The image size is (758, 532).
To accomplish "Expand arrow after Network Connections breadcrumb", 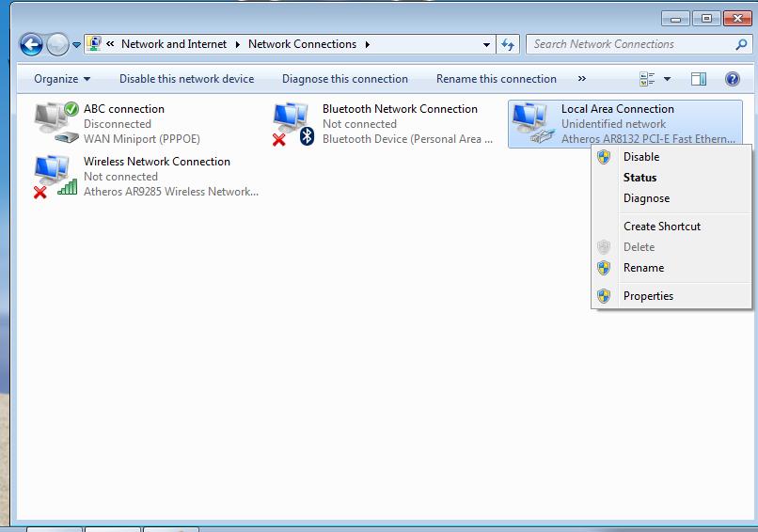I will tap(368, 44).
